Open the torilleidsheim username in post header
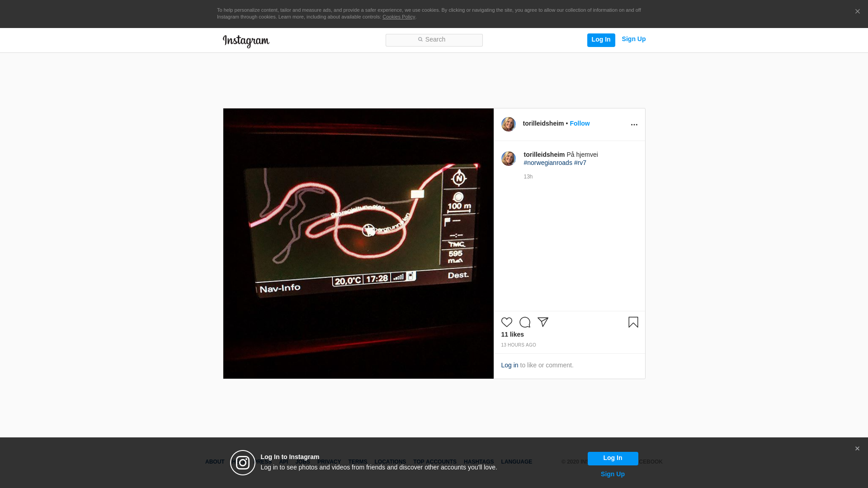 point(543,123)
